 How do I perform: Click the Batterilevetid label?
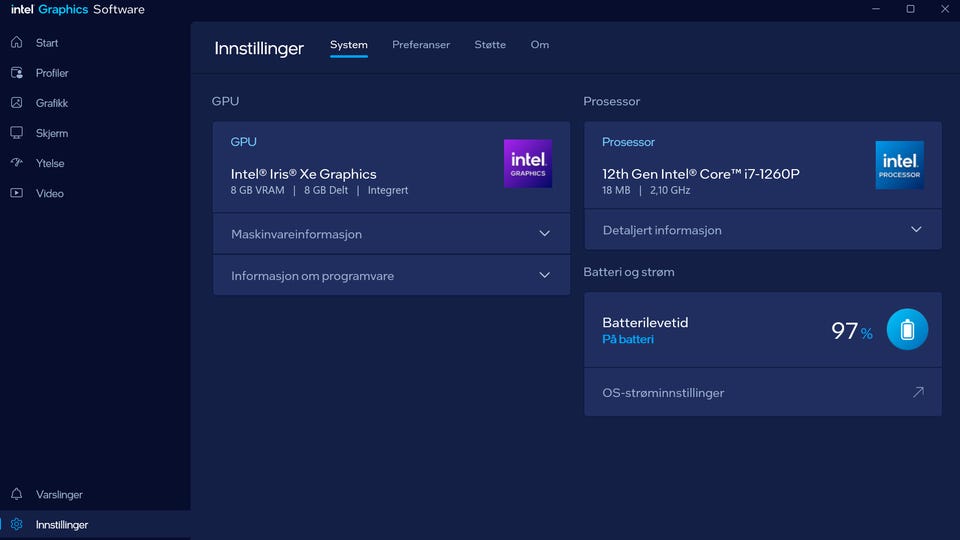(x=645, y=323)
